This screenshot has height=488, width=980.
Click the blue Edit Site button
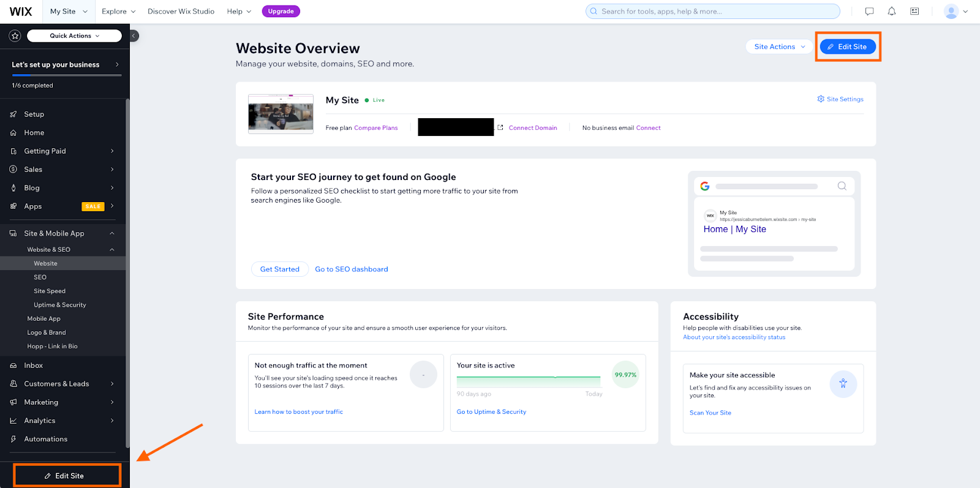tap(848, 47)
